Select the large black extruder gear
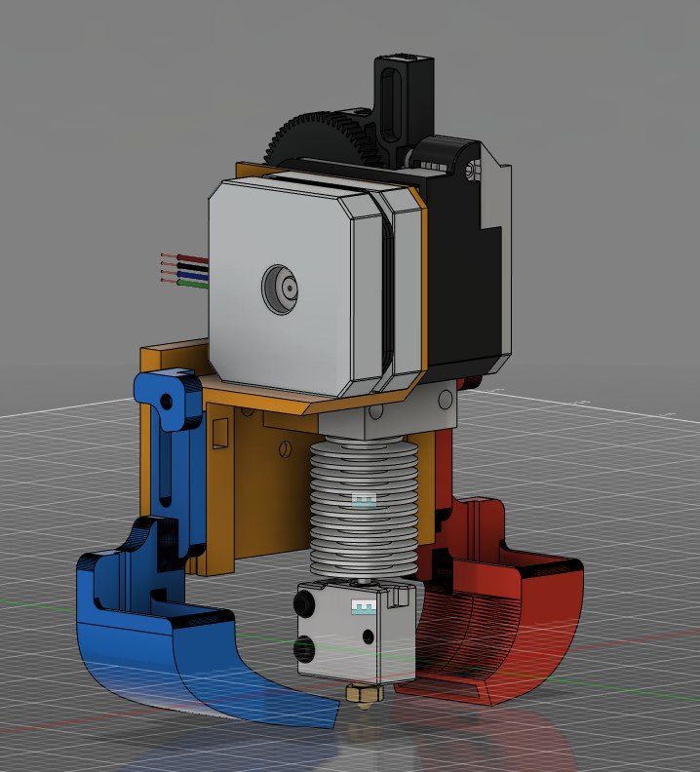700x772 pixels. (323, 137)
